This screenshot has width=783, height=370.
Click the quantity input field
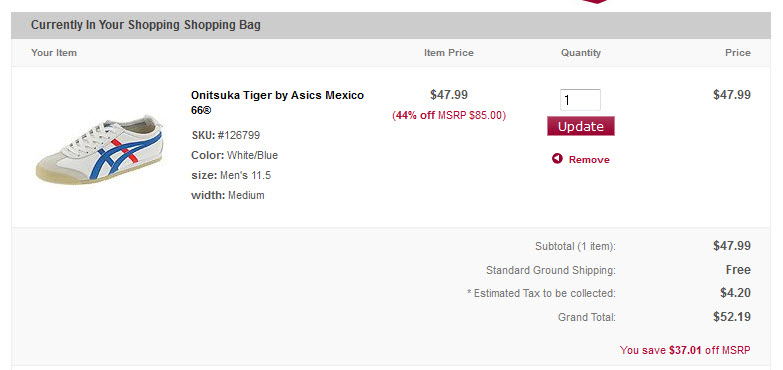580,100
